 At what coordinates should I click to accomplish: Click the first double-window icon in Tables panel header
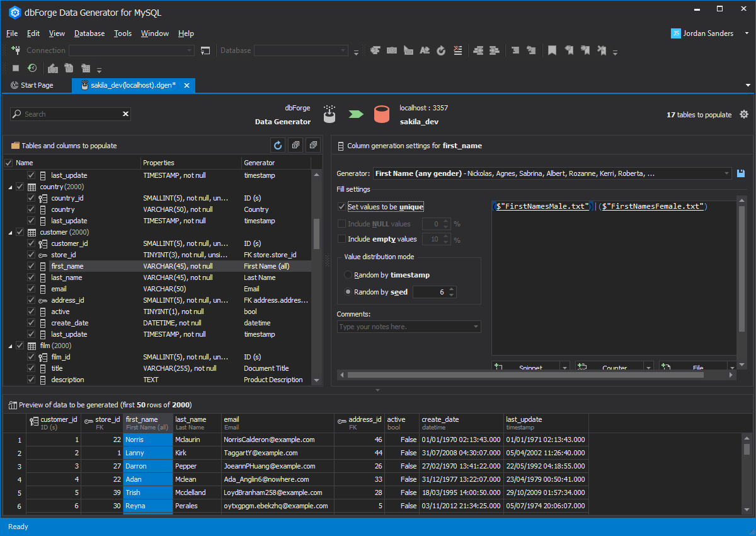[x=295, y=146]
